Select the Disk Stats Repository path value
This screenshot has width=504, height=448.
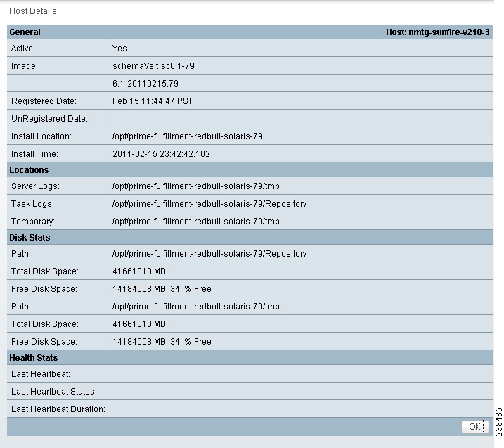click(209, 254)
